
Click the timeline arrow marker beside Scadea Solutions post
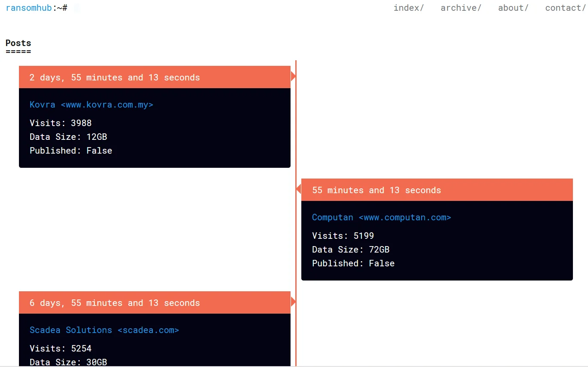(x=293, y=302)
